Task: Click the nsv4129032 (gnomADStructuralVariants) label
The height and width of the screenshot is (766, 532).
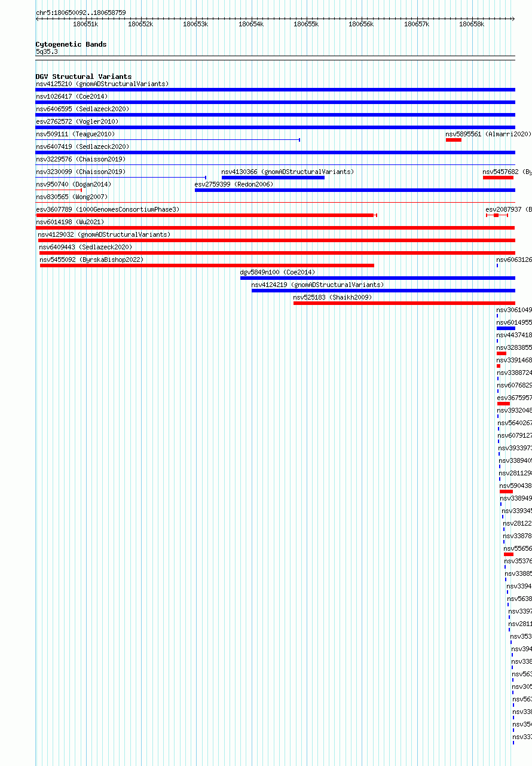Action: click(x=104, y=234)
